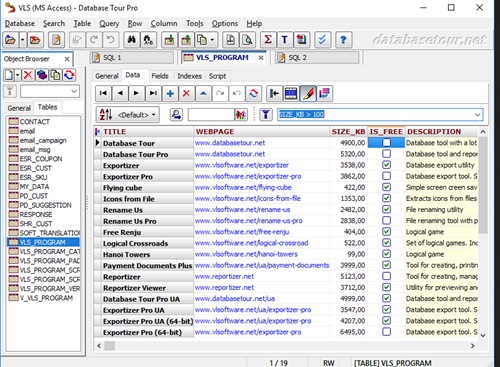This screenshot has width=500, height=367.
Task: Add a new record with blue plus
Action: tap(170, 93)
